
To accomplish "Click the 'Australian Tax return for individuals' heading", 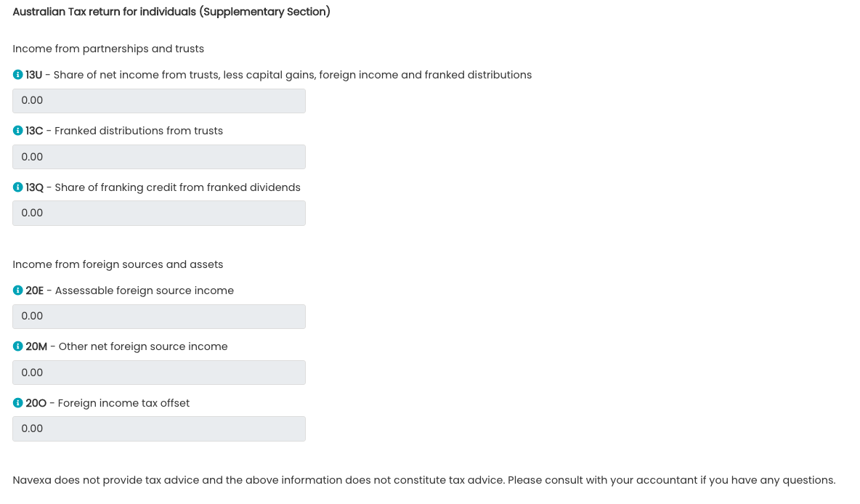I will (171, 12).
